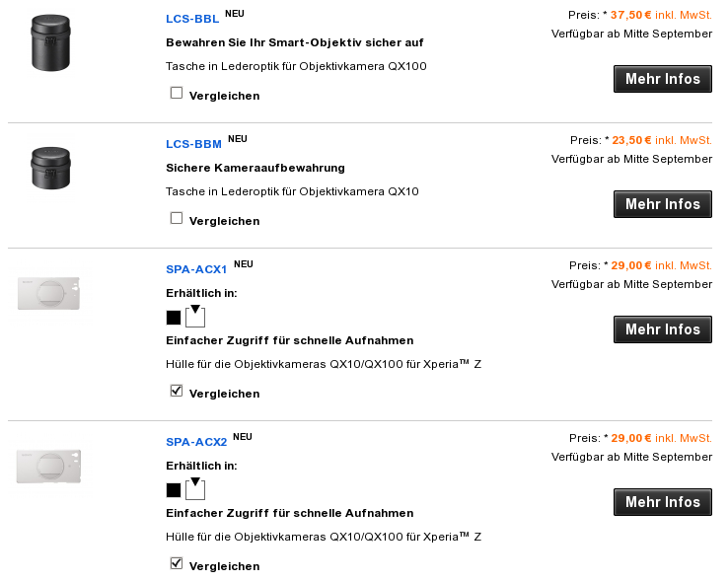The width and height of the screenshot is (728, 582).
Task: Open the LCS-BBL product link
Action: pos(192,19)
